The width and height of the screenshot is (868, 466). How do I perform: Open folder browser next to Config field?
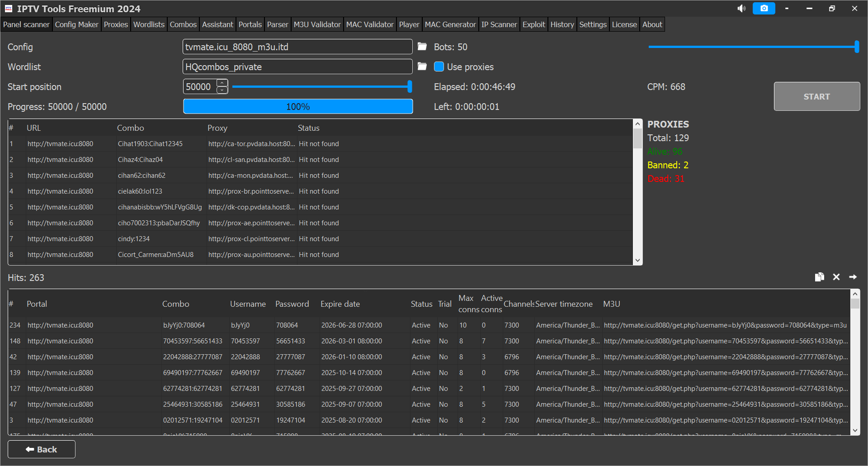pos(422,47)
